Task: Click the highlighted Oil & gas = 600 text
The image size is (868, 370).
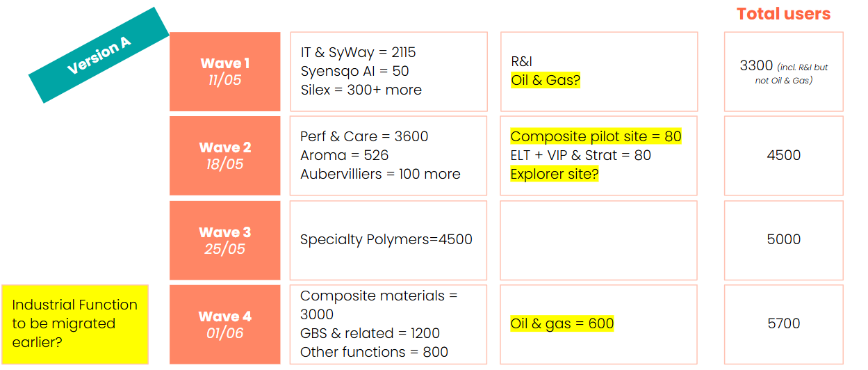Action: [562, 323]
